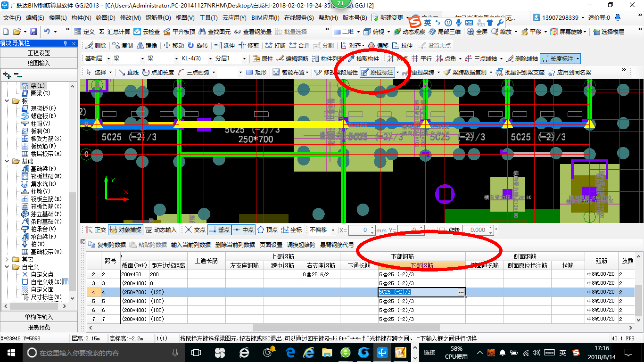Select the 合并 merge tool
The image size is (644, 362).
pyautogui.click(x=299, y=46)
